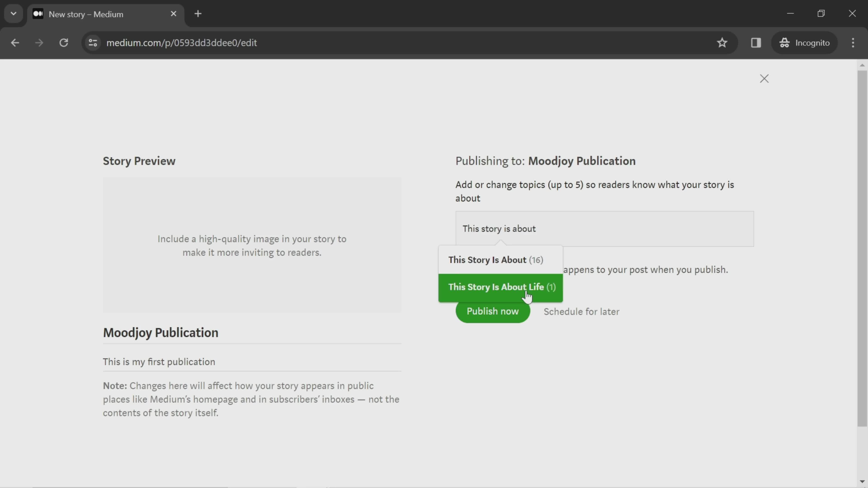Open a new browser tab
868x488 pixels.
click(x=198, y=14)
